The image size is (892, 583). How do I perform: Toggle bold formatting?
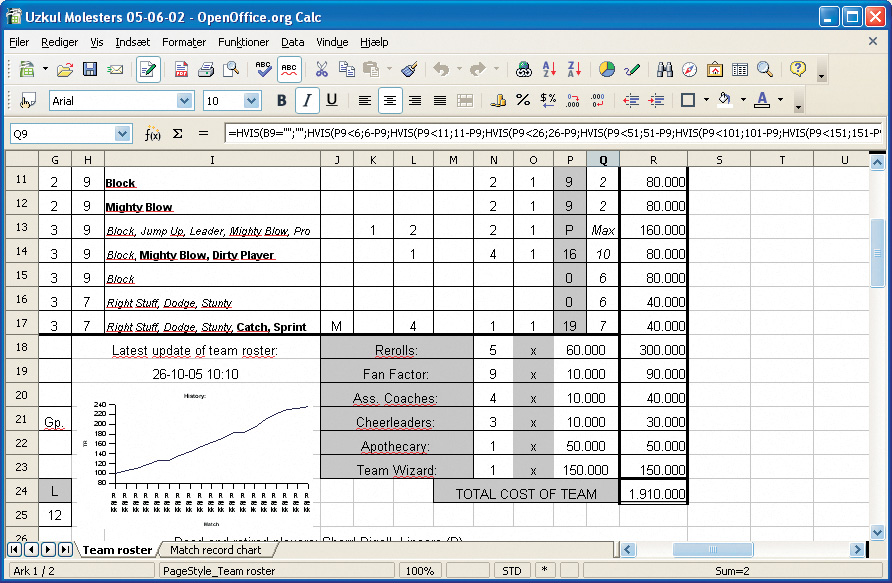(282, 100)
